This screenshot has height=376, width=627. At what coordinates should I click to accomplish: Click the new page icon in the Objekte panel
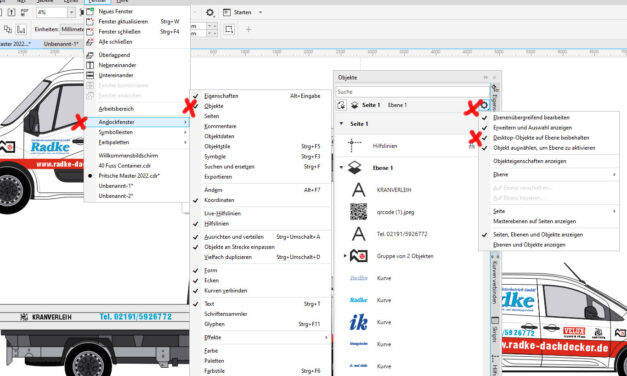click(x=341, y=105)
